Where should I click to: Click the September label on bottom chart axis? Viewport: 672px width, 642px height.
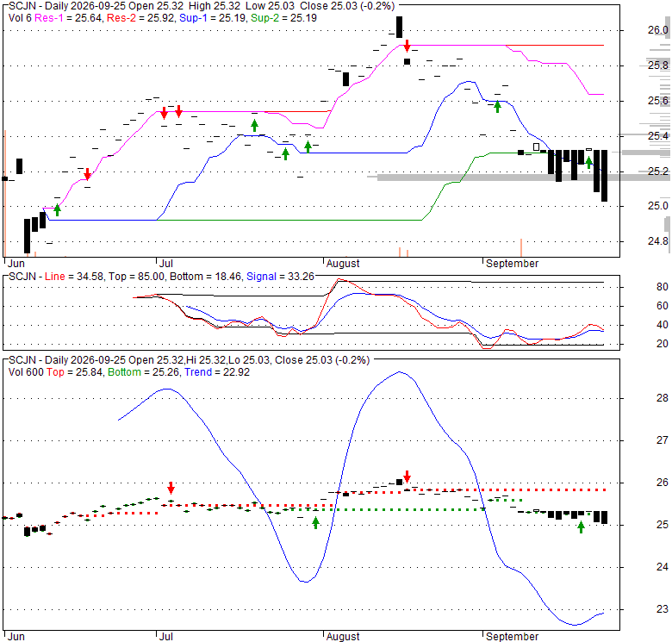tap(512, 637)
